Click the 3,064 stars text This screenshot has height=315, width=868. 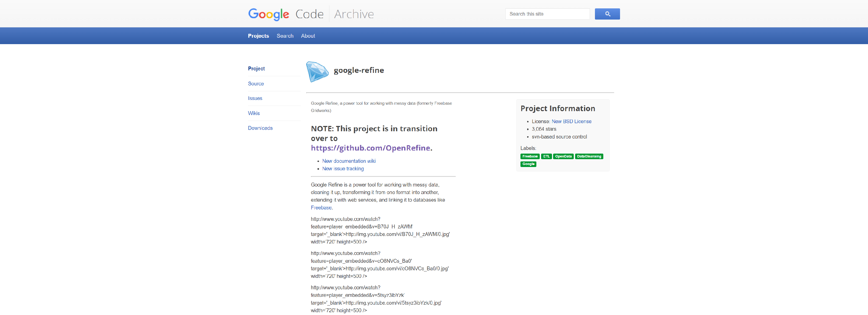click(x=544, y=129)
